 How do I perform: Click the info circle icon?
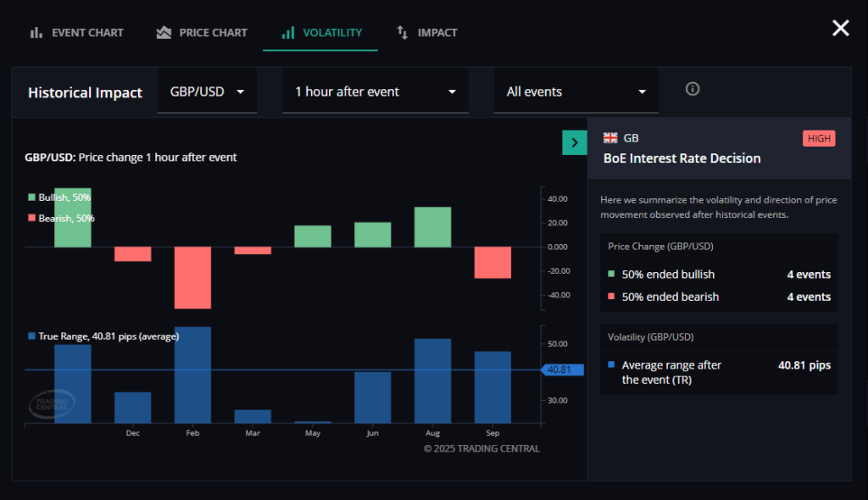click(x=693, y=89)
